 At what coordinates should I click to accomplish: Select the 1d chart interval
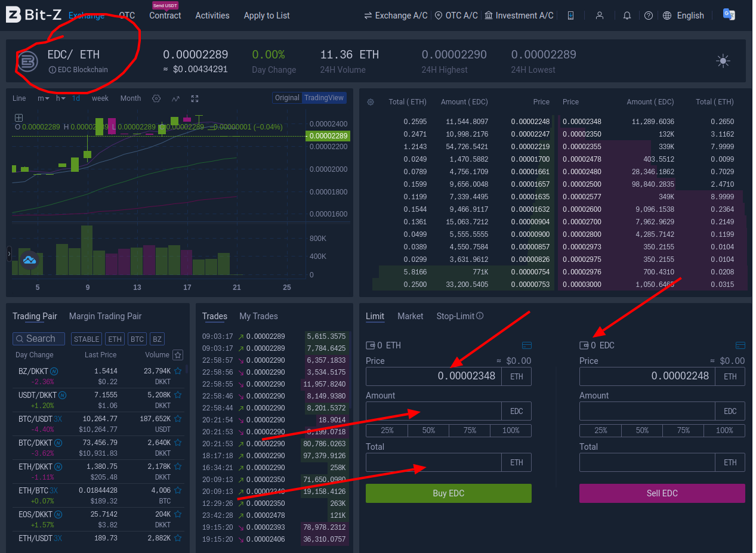coord(76,98)
